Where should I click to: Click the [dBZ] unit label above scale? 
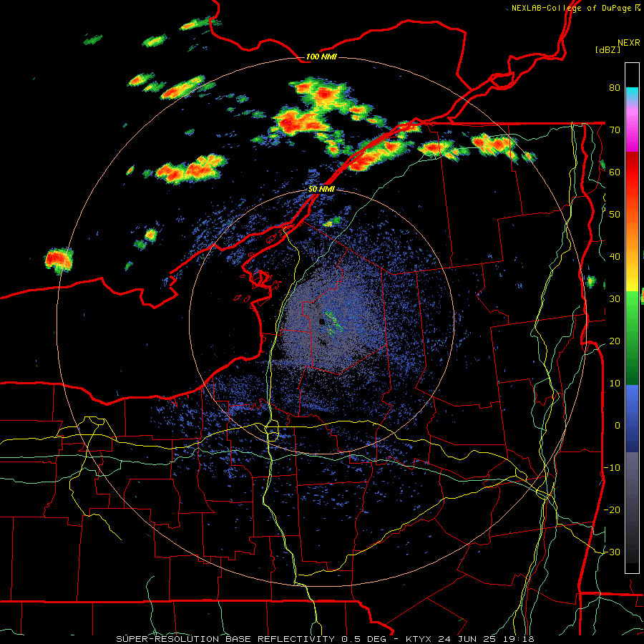(608, 50)
